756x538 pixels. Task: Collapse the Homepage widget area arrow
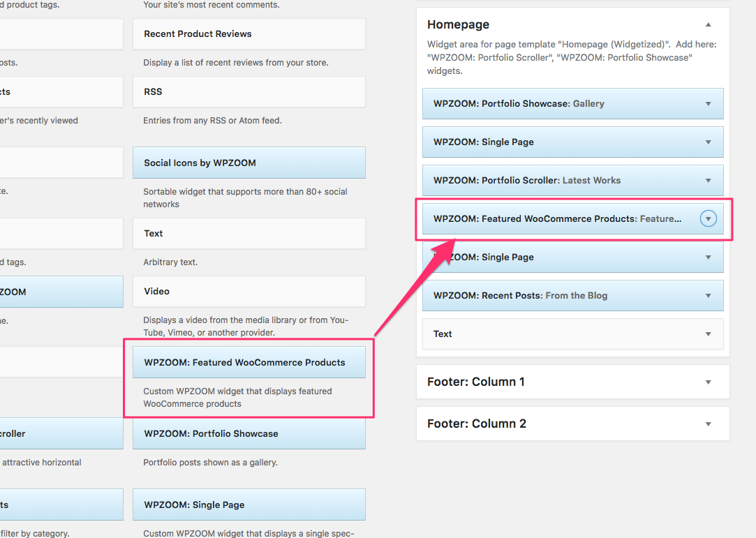pyautogui.click(x=708, y=24)
